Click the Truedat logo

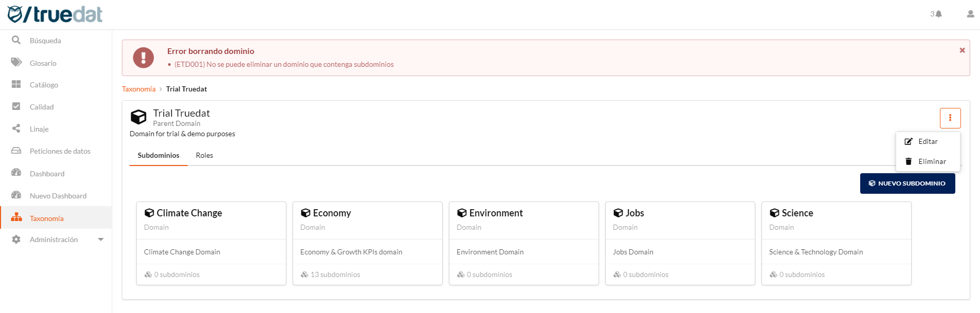pyautogui.click(x=55, y=14)
